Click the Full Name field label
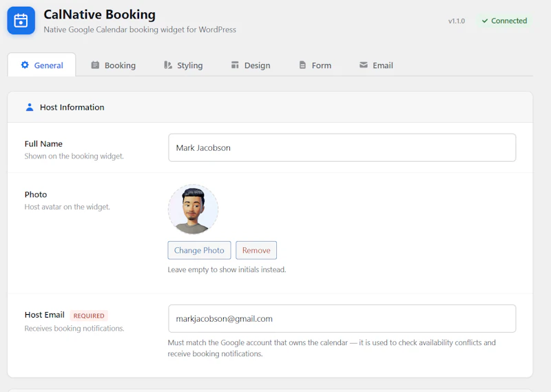551x392 pixels. click(x=43, y=144)
